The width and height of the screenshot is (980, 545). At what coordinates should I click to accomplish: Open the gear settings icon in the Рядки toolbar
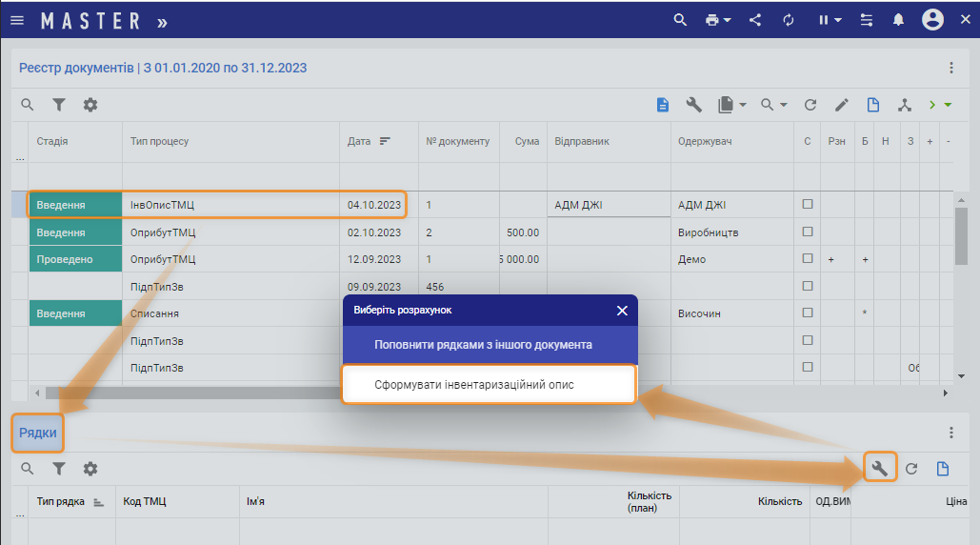coord(90,469)
